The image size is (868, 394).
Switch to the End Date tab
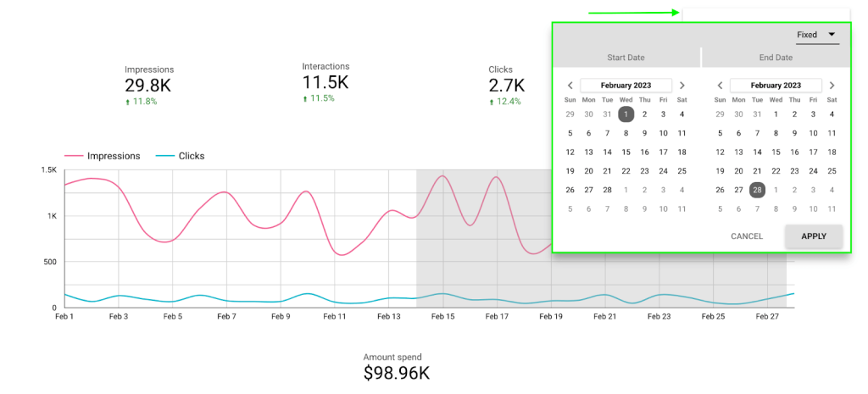click(776, 58)
